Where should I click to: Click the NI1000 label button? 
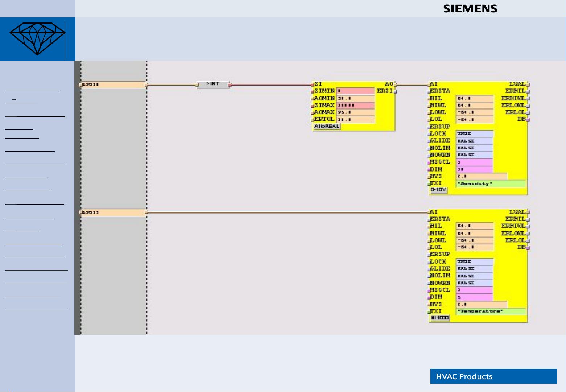coord(440,318)
